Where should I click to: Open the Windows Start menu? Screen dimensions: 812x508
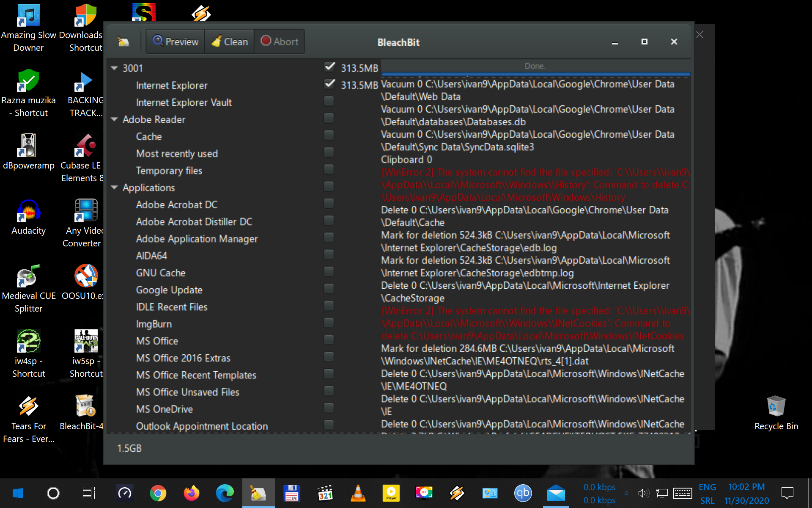[x=17, y=493]
